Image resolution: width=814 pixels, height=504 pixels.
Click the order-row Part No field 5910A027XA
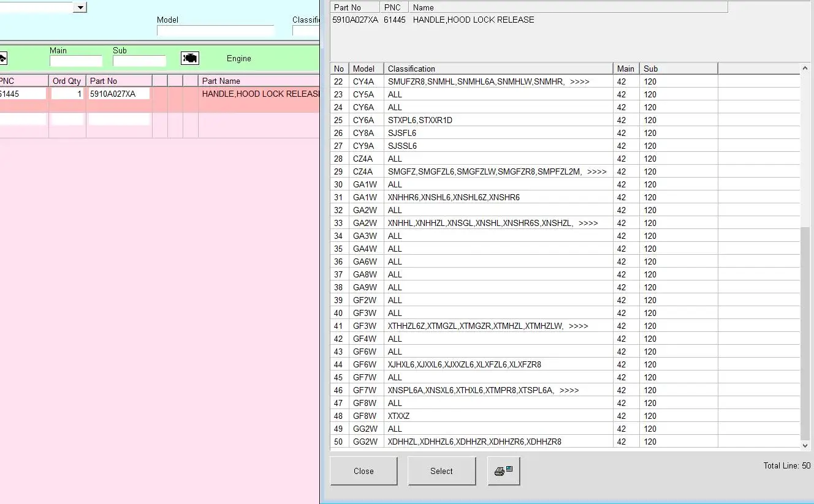pos(119,94)
